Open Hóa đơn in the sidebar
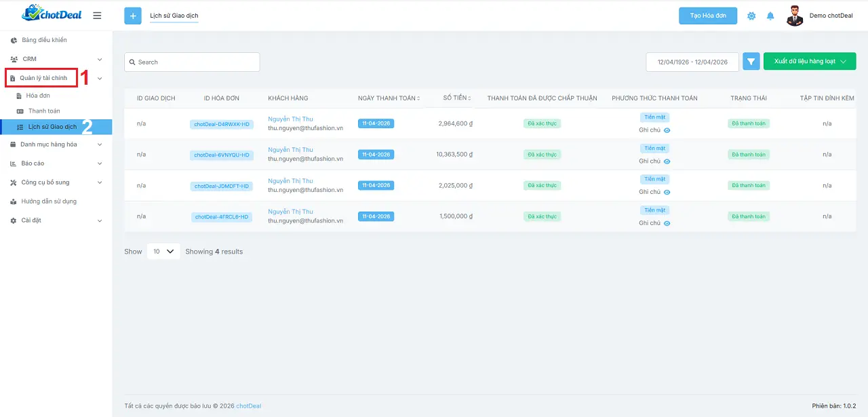The height and width of the screenshot is (417, 868). [38, 96]
